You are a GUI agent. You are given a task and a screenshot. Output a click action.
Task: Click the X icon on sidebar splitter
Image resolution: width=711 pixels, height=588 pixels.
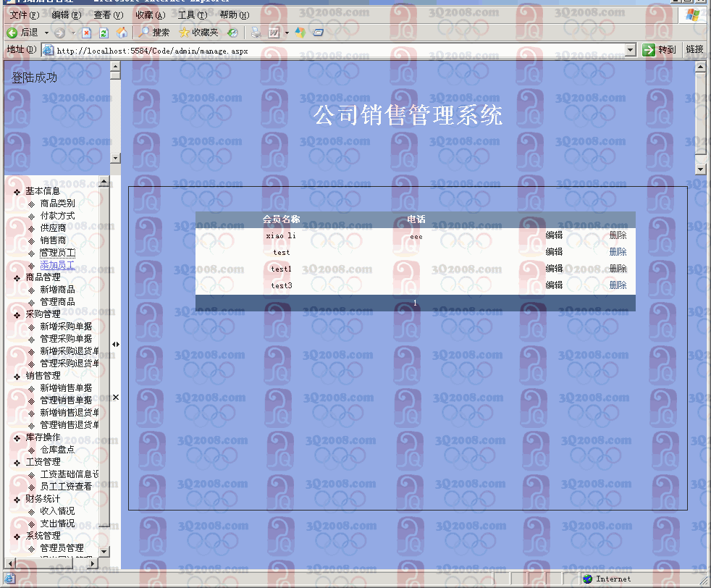pyautogui.click(x=116, y=398)
